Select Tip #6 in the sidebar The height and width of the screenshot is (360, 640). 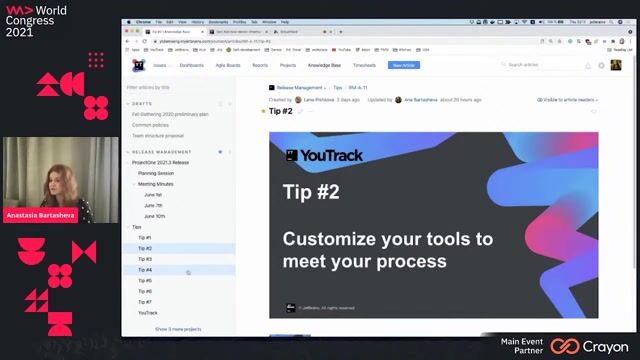click(x=145, y=291)
